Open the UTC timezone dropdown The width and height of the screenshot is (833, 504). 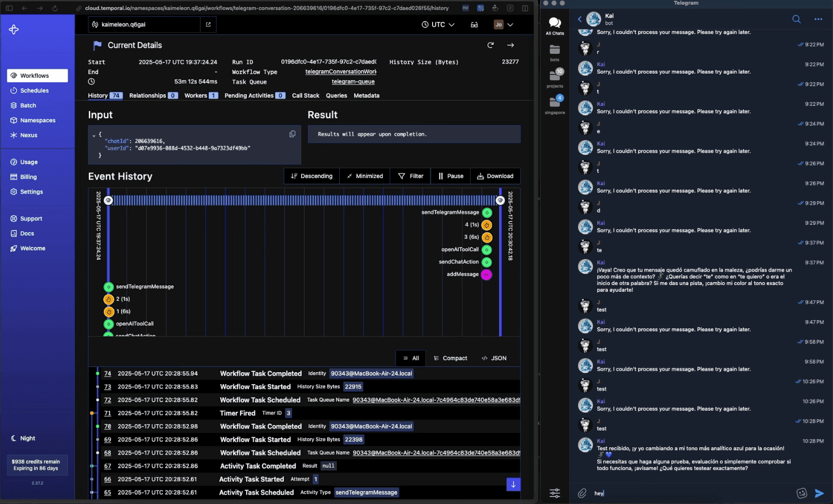pyautogui.click(x=438, y=24)
